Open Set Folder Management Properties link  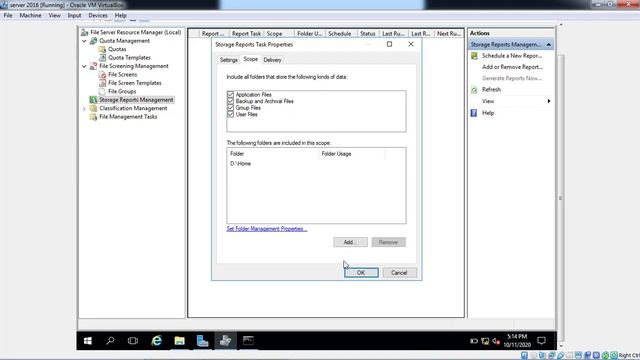coord(267,229)
